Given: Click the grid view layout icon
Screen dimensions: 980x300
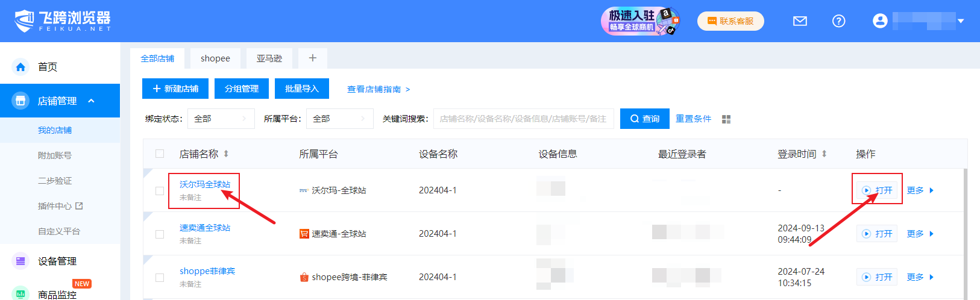Looking at the screenshot, I should point(726,119).
